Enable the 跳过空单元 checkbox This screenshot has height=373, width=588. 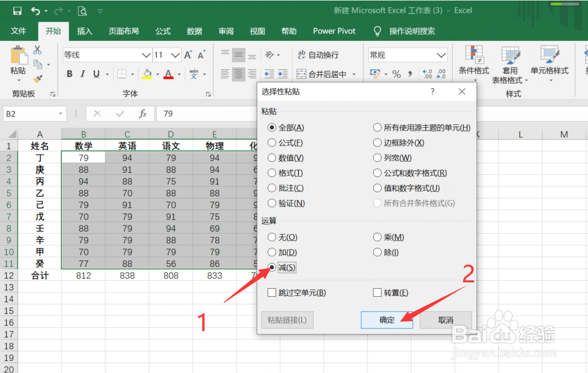coord(271,292)
